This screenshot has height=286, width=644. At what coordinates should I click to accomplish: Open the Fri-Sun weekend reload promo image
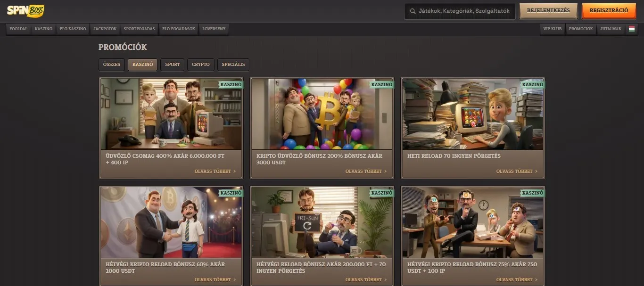pyautogui.click(x=322, y=222)
